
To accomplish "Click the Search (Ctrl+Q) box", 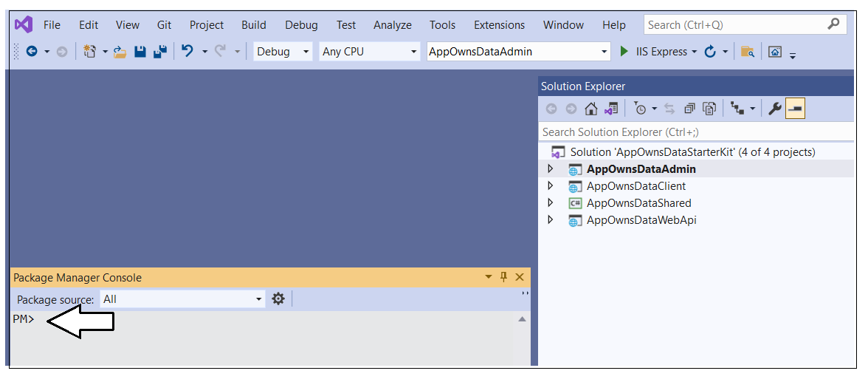I will tap(745, 24).
